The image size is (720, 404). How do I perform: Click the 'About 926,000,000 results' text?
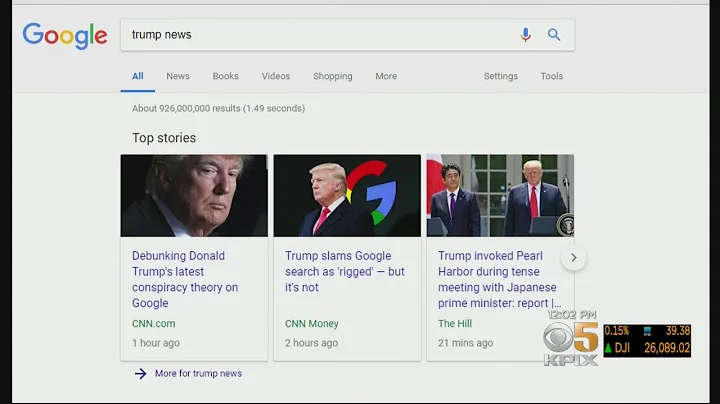pos(218,108)
